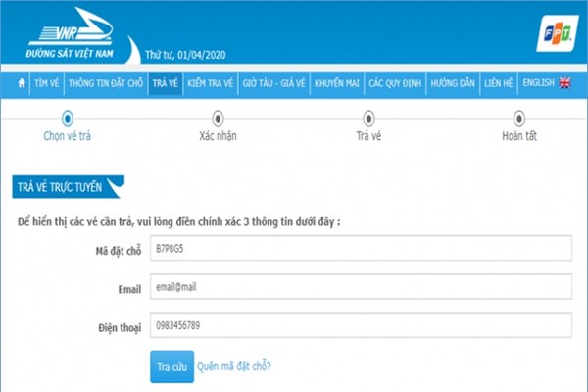This screenshot has width=588, height=392.
Task: Open the LIÊN HỆ menu item
Action: tap(499, 83)
